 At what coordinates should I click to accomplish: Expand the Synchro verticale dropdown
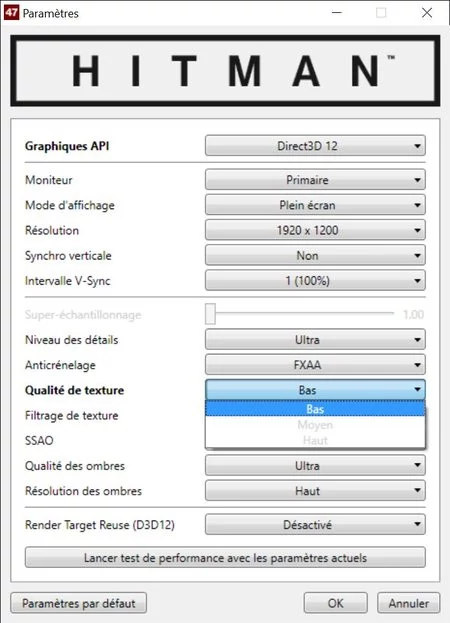coord(315,255)
